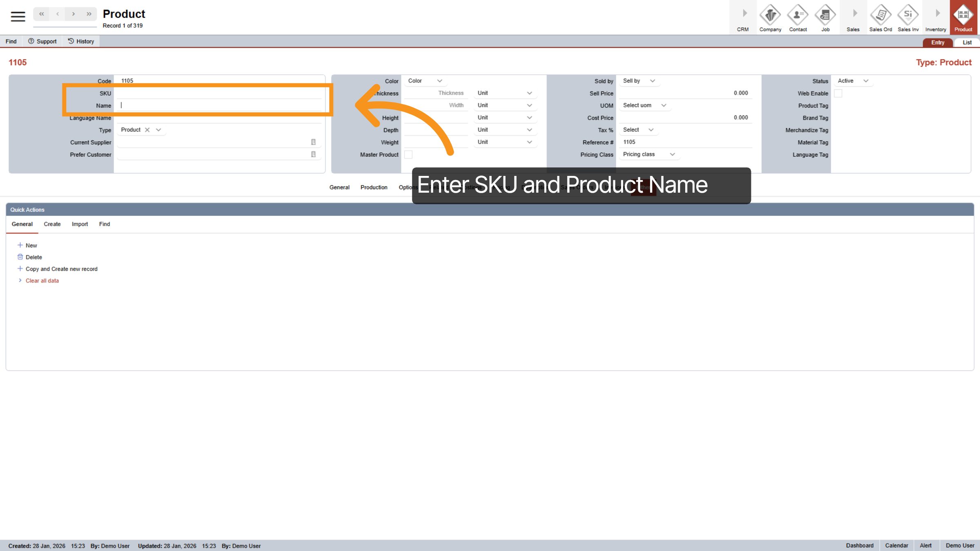Screen dimensions: 980x551
Task: Open the Job module icon
Action: click(x=825, y=16)
